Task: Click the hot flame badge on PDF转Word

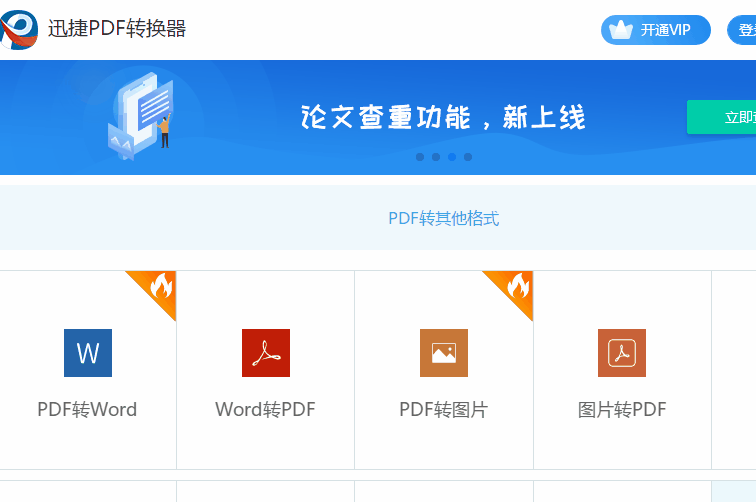Action: 160,287
